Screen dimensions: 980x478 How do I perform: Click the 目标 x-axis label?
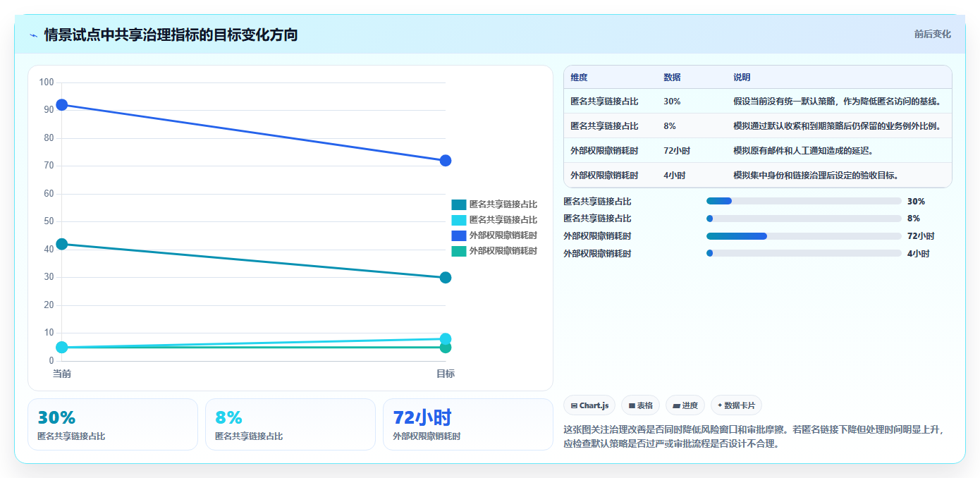[446, 374]
